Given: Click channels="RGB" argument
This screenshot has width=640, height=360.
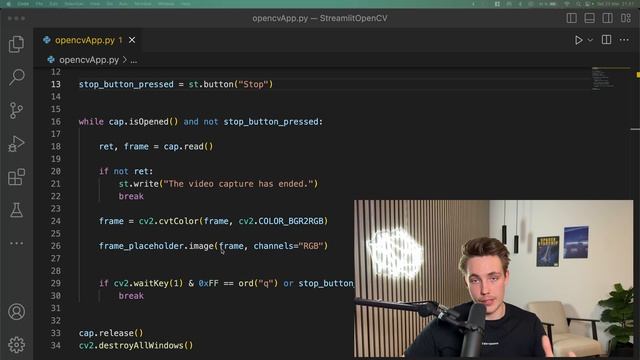Looking at the screenshot, I should (x=288, y=246).
